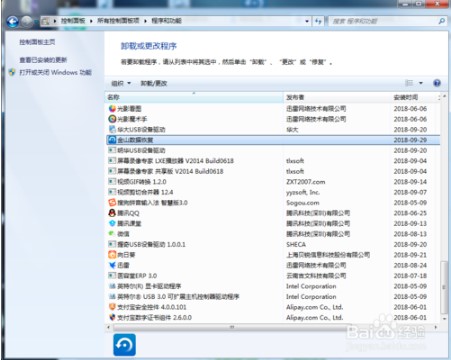The width and height of the screenshot is (451, 360).
Task: Click publisher SHECA cell
Action: pos(296,244)
